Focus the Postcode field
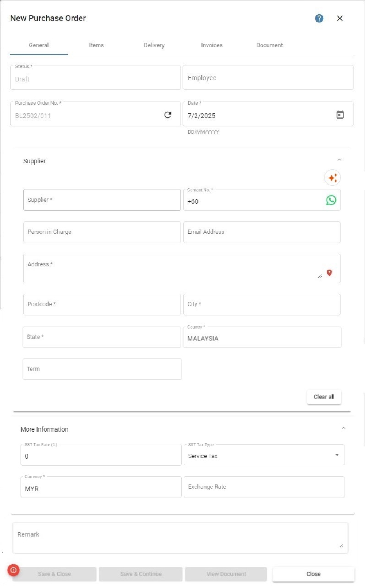 tap(102, 305)
